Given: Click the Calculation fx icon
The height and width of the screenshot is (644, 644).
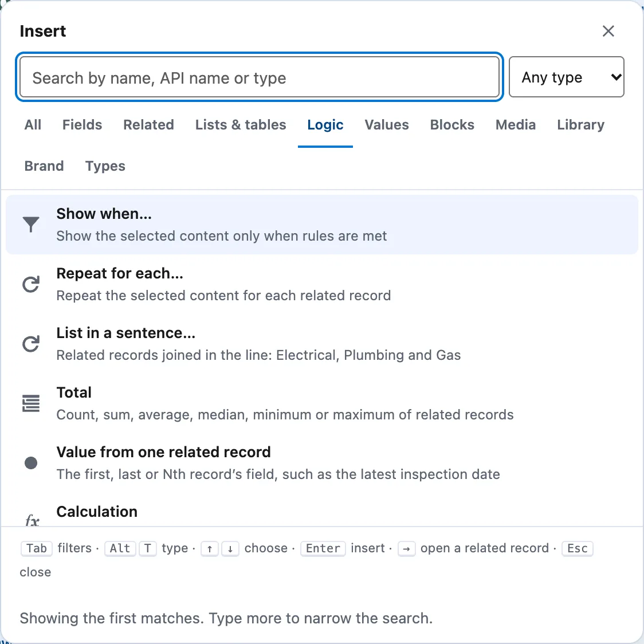Looking at the screenshot, I should click(x=32, y=520).
